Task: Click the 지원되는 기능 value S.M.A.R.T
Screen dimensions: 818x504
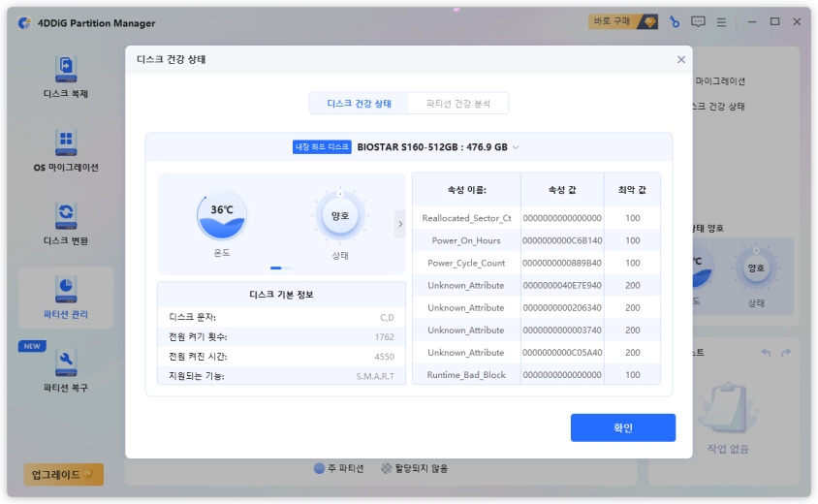Action: 375,376
